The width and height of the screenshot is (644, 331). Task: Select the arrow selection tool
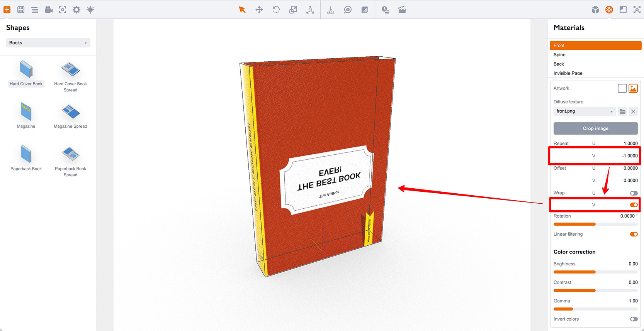coord(242,10)
